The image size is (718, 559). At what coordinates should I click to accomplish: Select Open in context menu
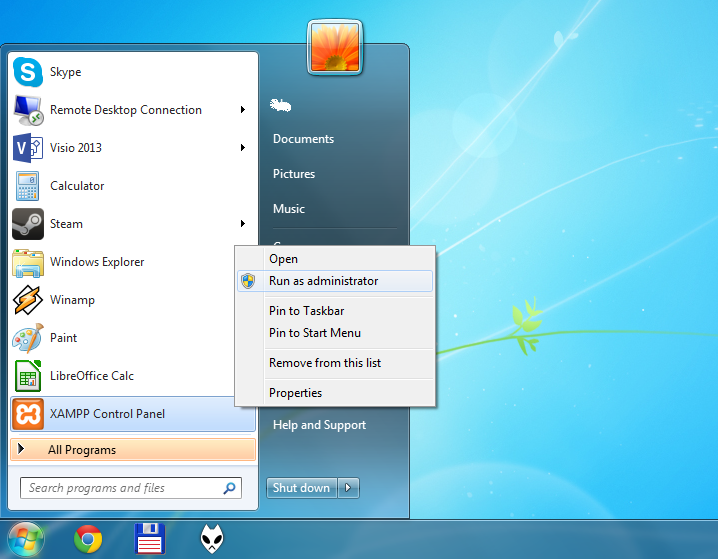(x=283, y=259)
